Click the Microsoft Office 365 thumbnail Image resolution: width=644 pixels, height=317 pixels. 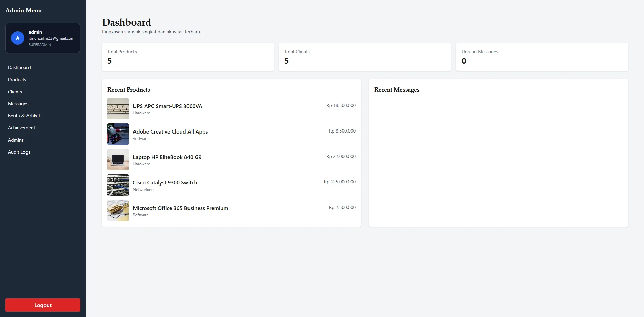(x=118, y=211)
